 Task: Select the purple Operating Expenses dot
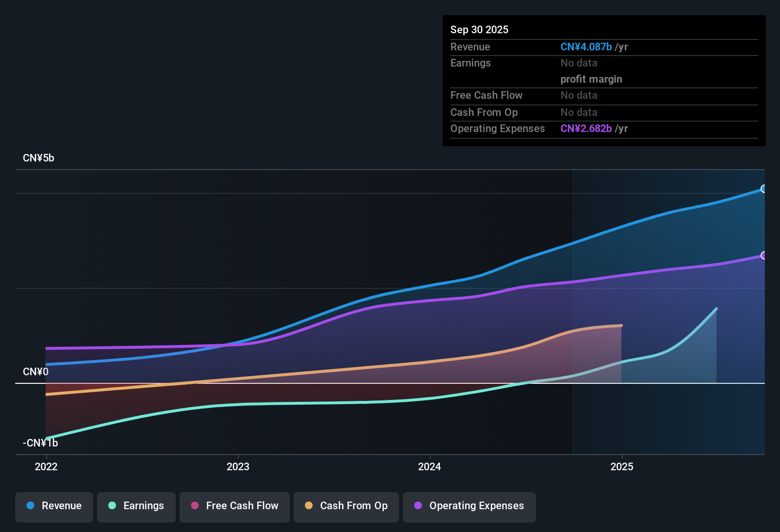pyautogui.click(x=418, y=506)
